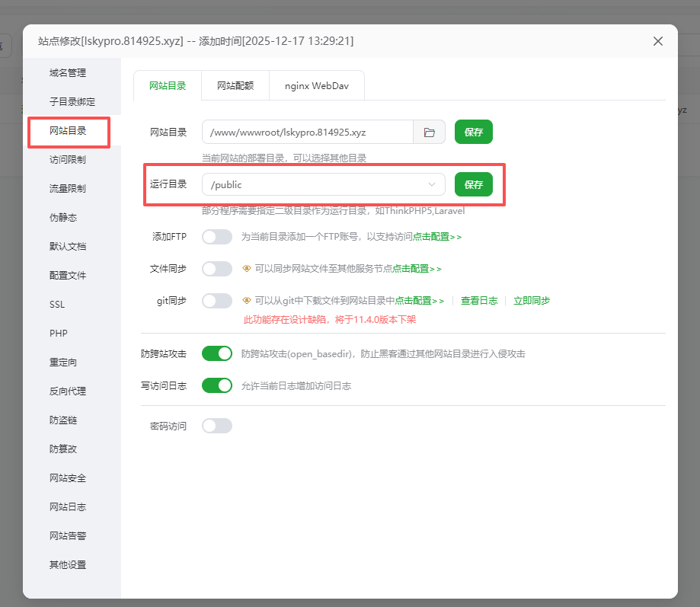700x607 pixels.
Task: Open the 反向代理 sidebar section
Action: [x=66, y=391]
